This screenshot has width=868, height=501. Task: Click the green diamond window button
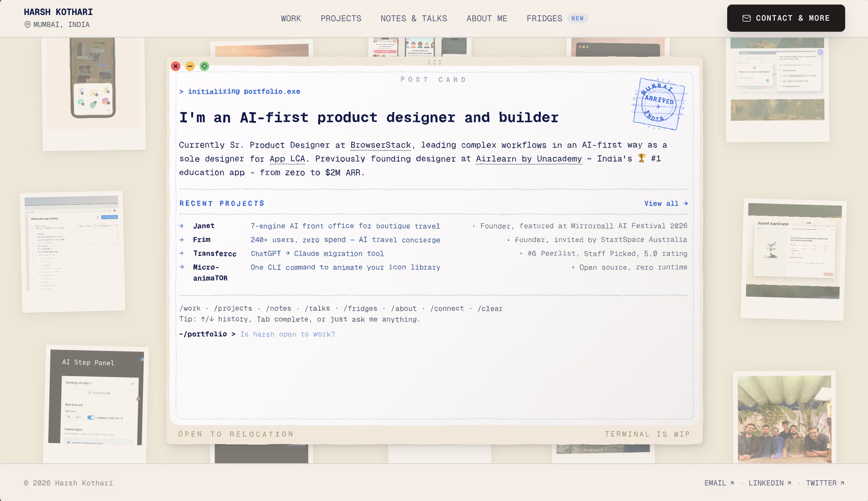(204, 66)
